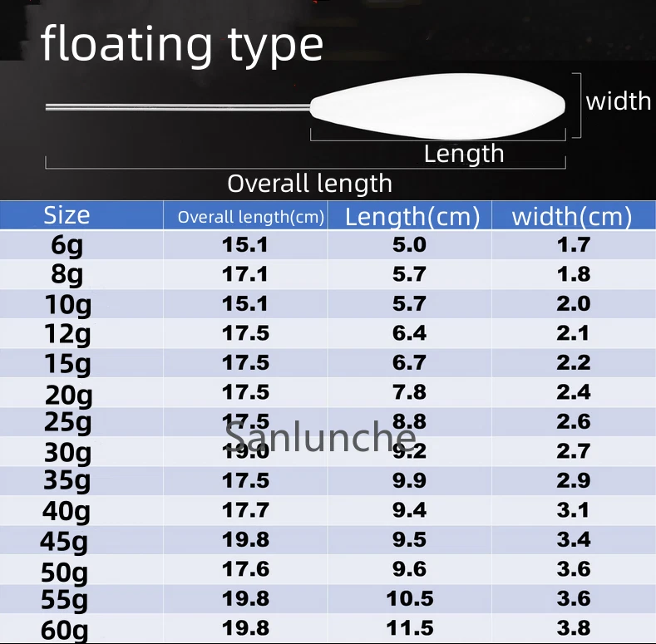The image size is (656, 644).
Task: Click the 'width' dimension label
Action: 618,101
